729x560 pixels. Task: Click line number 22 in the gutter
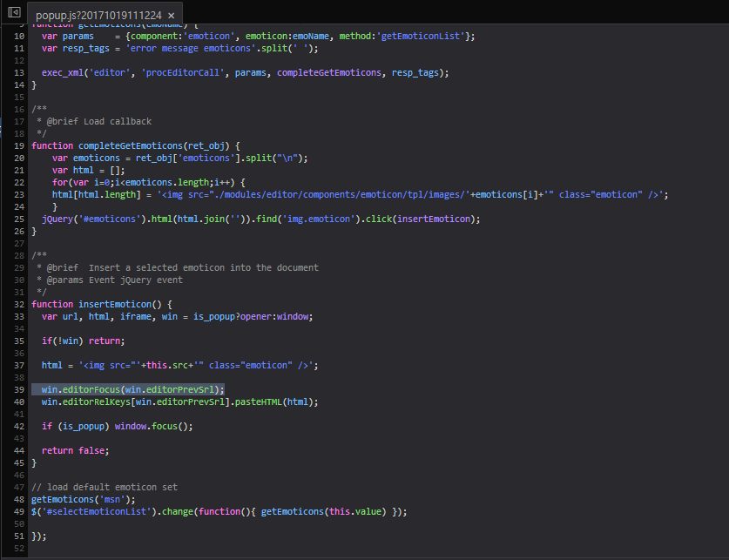(19, 182)
